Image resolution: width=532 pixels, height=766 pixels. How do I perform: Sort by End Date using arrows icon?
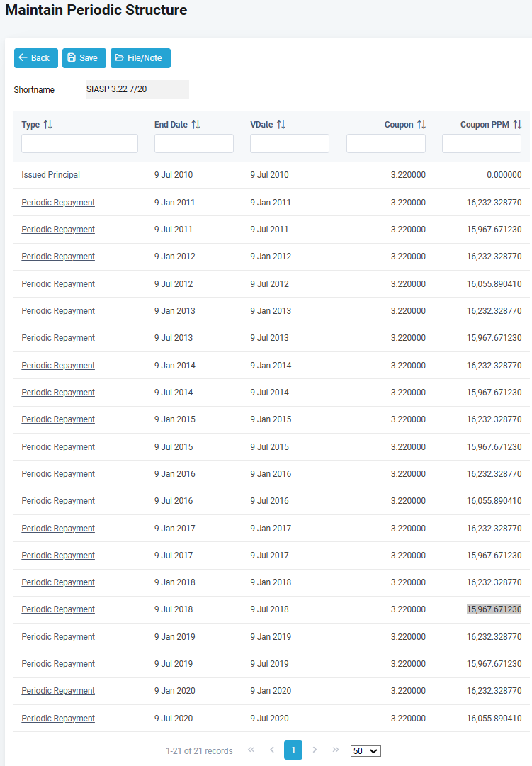tap(196, 125)
